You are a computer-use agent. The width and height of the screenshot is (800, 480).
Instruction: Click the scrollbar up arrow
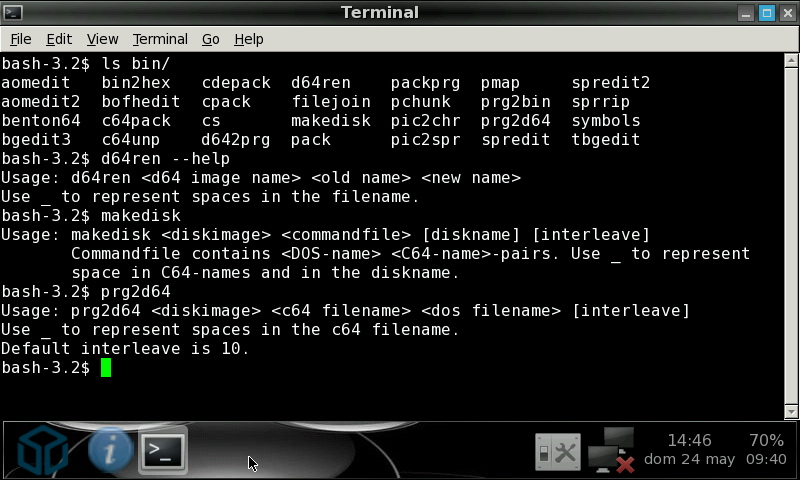point(791,61)
